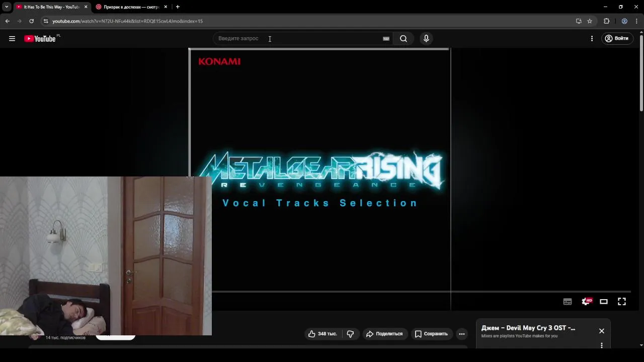Open the Chrome three-dot menu
The width and height of the screenshot is (644, 362).
click(636, 21)
